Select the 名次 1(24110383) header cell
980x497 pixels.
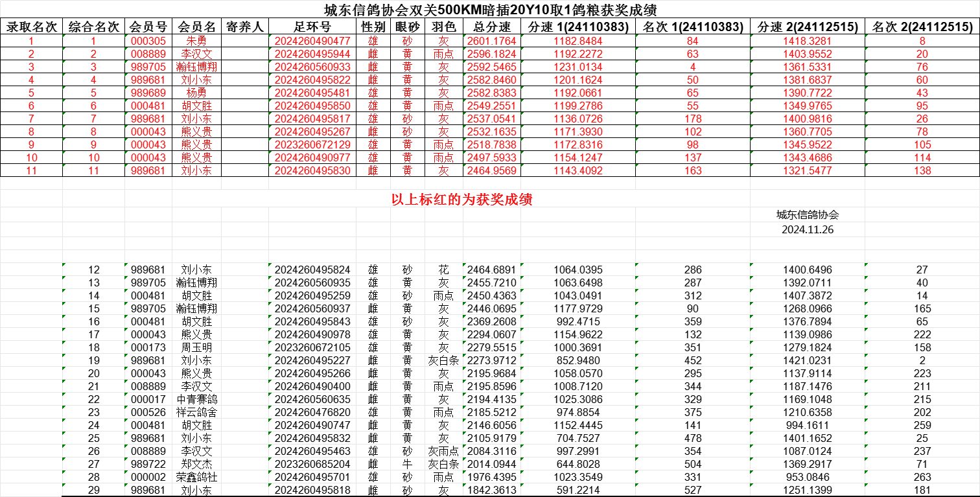(x=693, y=27)
